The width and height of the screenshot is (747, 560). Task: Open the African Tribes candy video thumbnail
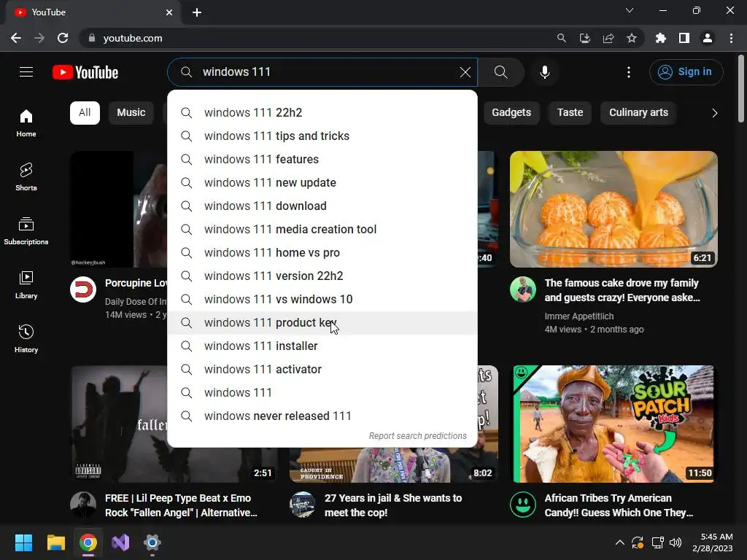(x=614, y=424)
